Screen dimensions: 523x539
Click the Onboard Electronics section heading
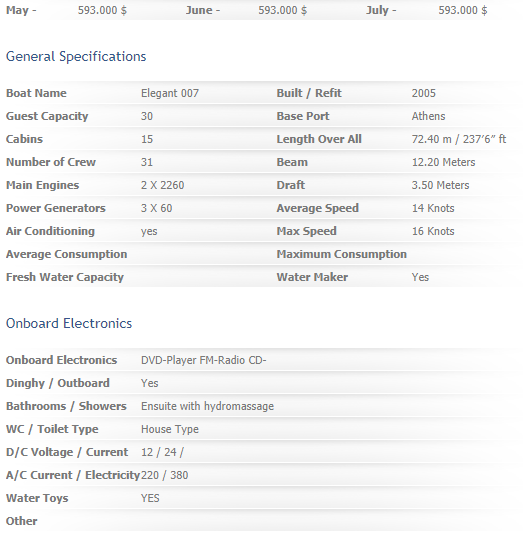[x=69, y=323]
